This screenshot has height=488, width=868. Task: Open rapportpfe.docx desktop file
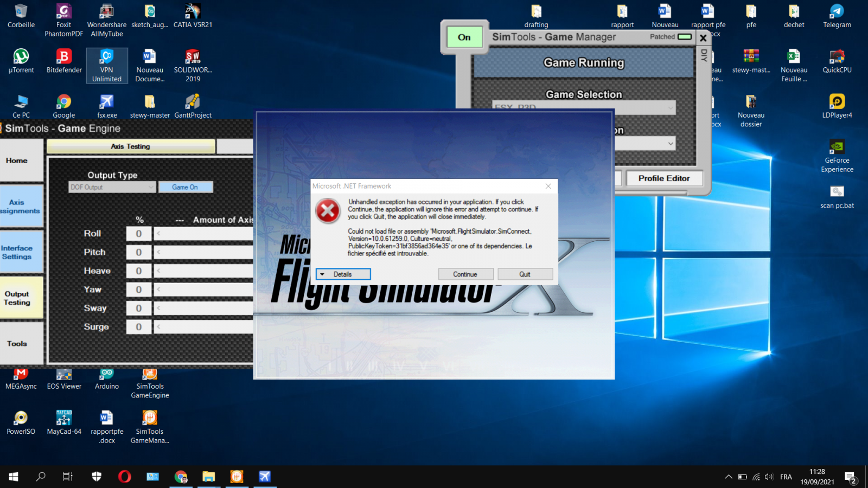pos(107,427)
